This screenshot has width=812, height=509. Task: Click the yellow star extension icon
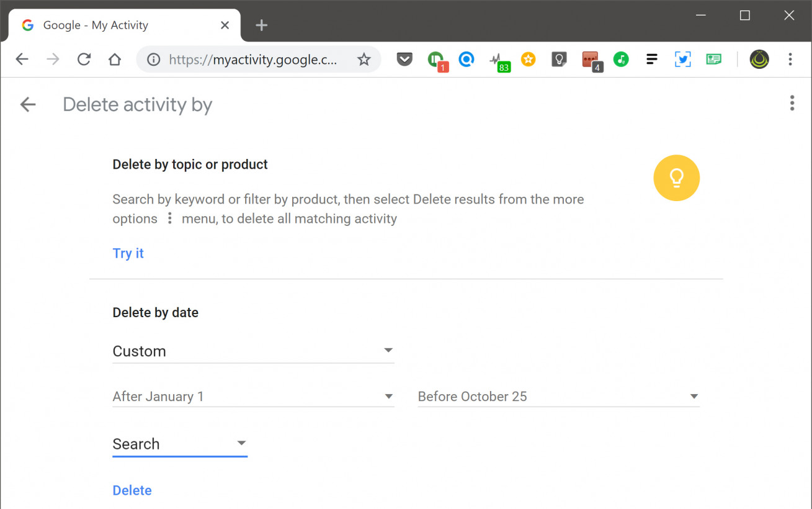tap(528, 59)
